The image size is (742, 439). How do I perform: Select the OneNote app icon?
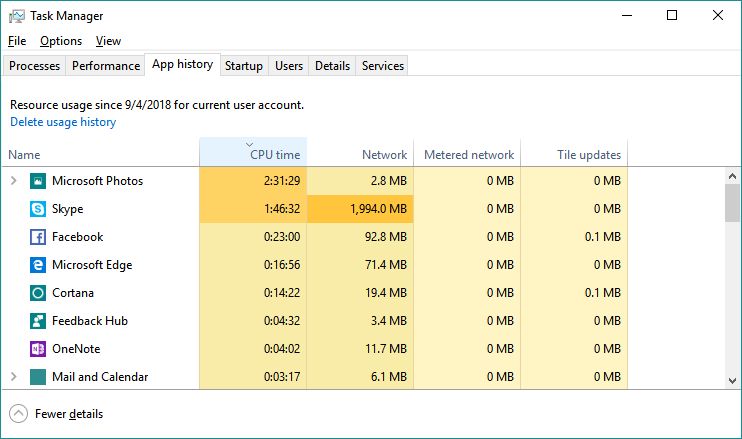click(38, 349)
